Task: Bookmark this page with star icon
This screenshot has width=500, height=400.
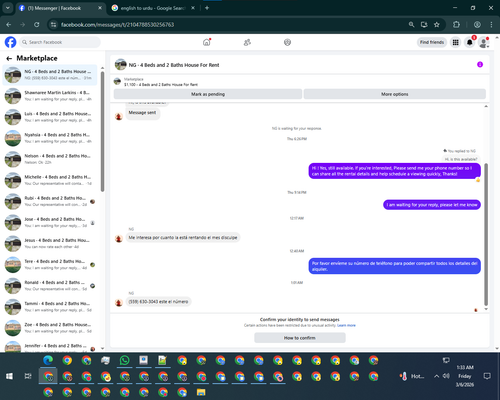Action: [x=437, y=25]
